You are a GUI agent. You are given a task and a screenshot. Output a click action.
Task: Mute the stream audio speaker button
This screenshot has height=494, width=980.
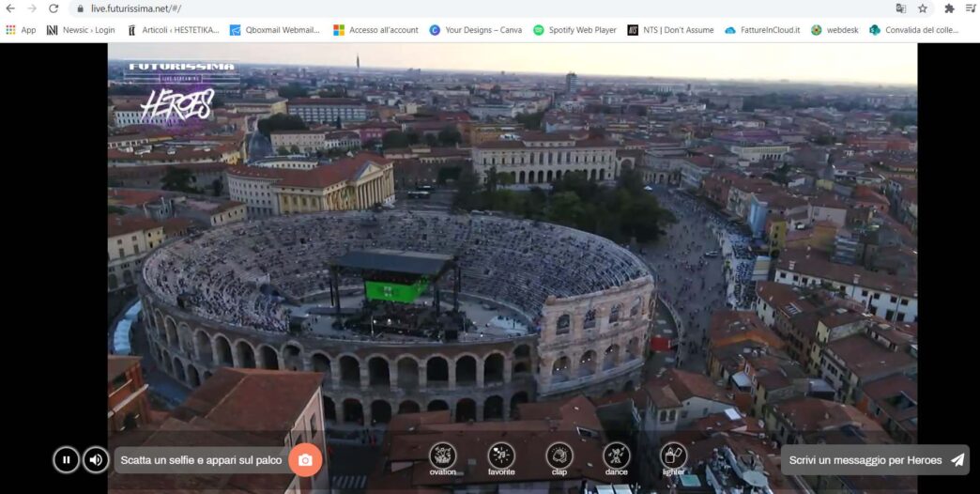click(x=96, y=459)
